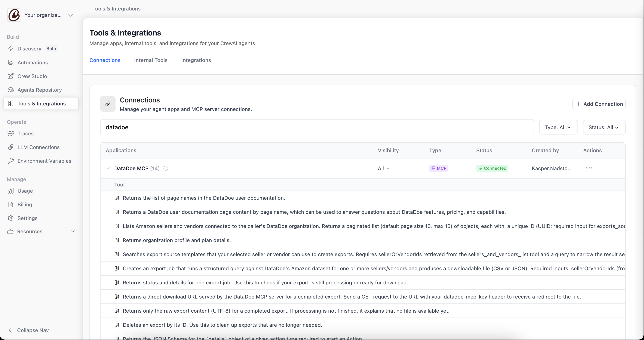Screen dimensions: 644x340
Task: Click icon beside 'Returns organization profile and plan details'
Action: click(117, 240)
